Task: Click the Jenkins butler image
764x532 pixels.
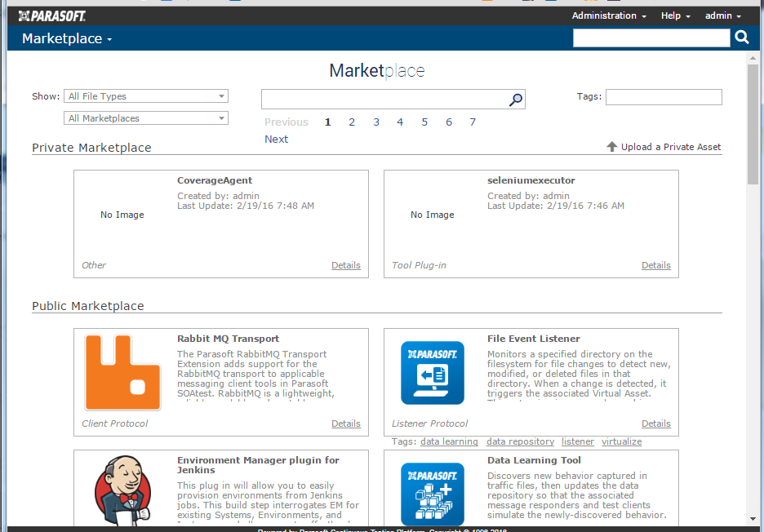Action: (122, 490)
